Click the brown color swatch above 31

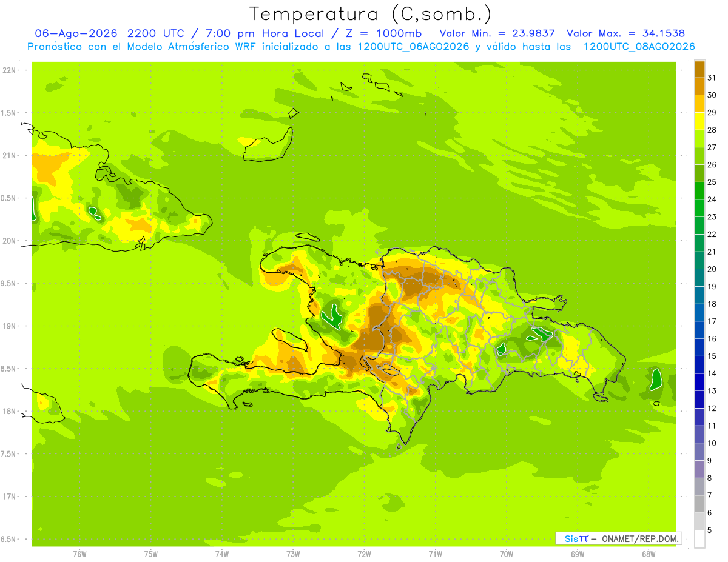(699, 69)
